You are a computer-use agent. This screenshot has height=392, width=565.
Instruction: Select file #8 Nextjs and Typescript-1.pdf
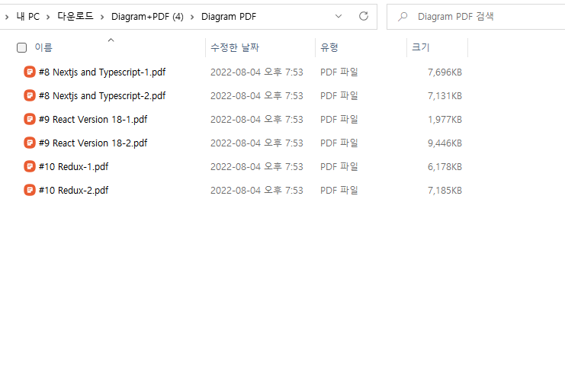point(102,72)
